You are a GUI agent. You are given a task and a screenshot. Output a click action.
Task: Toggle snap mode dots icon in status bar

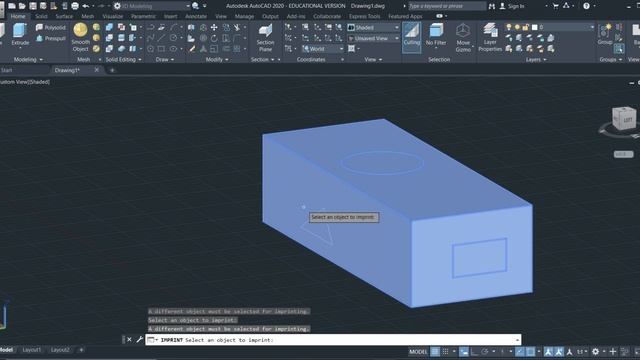click(446, 351)
